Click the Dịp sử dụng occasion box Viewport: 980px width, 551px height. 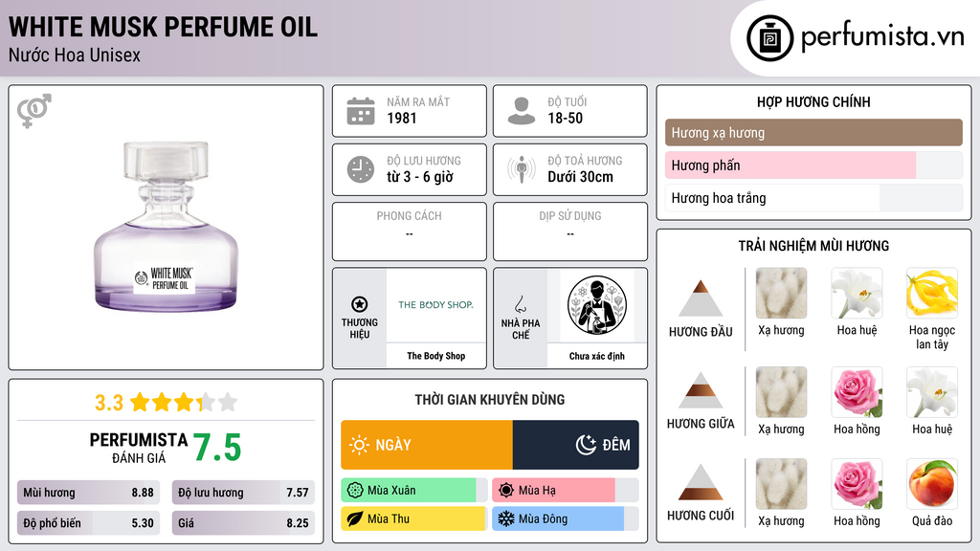570,231
